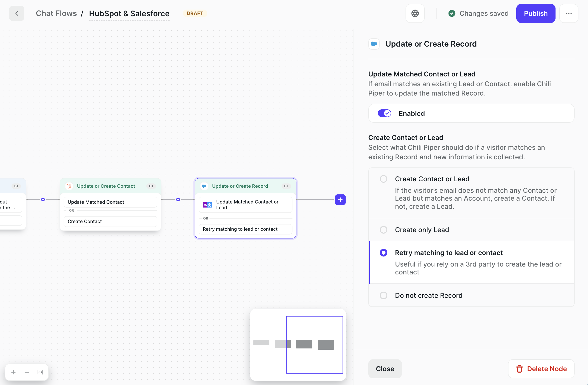
Task: Zoom in on the canvas
Action: click(x=13, y=372)
